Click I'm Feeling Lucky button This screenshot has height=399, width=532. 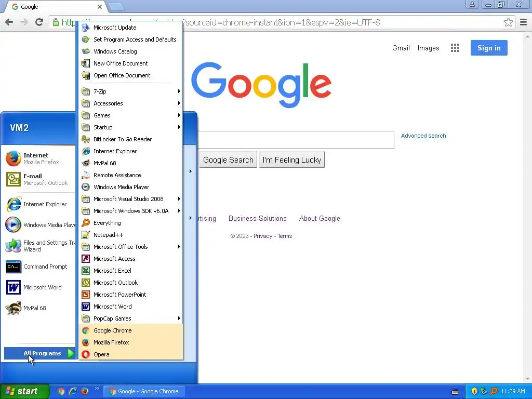(x=292, y=160)
